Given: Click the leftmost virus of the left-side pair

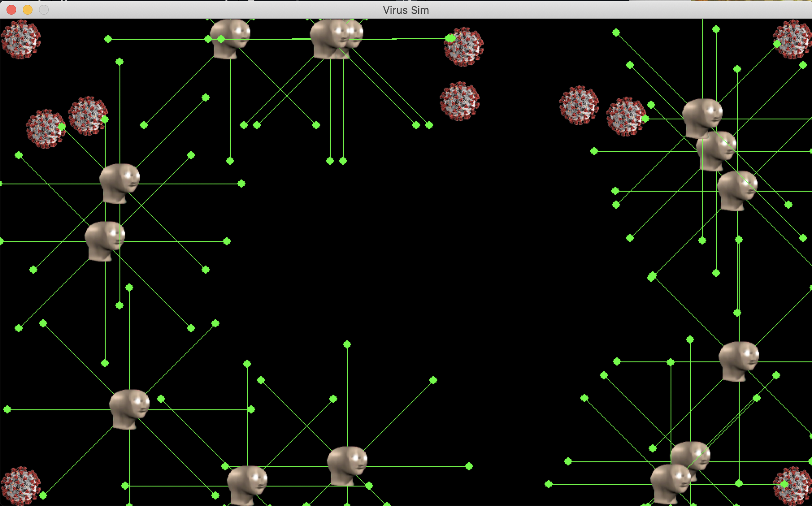Looking at the screenshot, I should [x=46, y=128].
